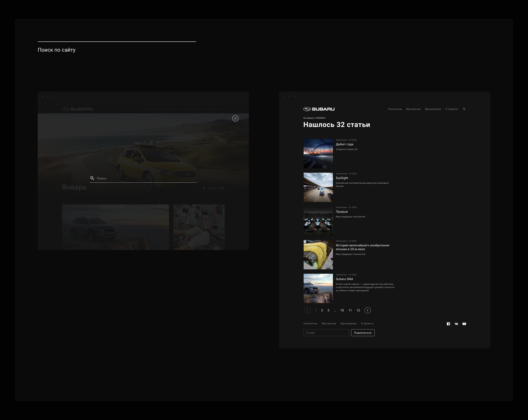
Task: Click the dimmed wiring workshop card
Action: pyautogui.click(x=199, y=227)
